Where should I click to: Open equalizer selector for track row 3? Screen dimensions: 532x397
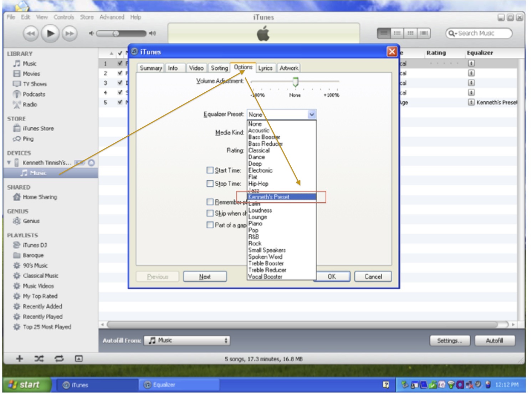point(471,83)
